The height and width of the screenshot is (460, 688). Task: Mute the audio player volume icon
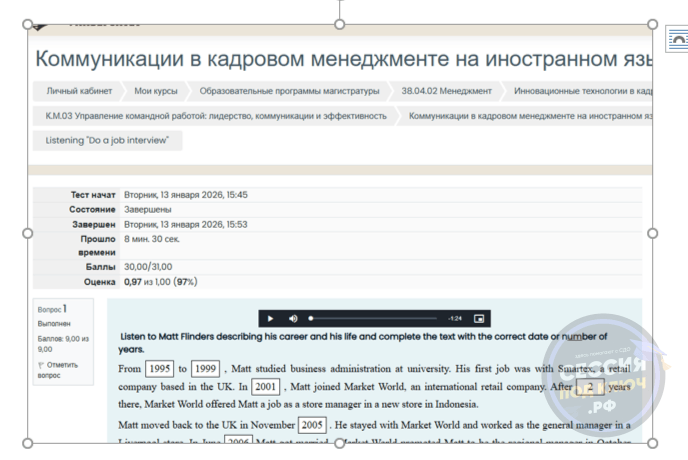point(293,319)
